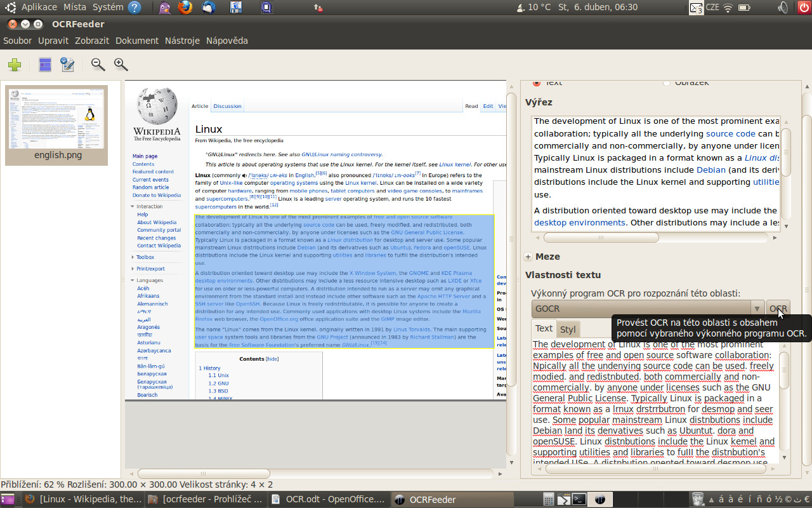Click the trash icon in bottom panel
The width and height of the screenshot is (812, 508).
[698, 499]
